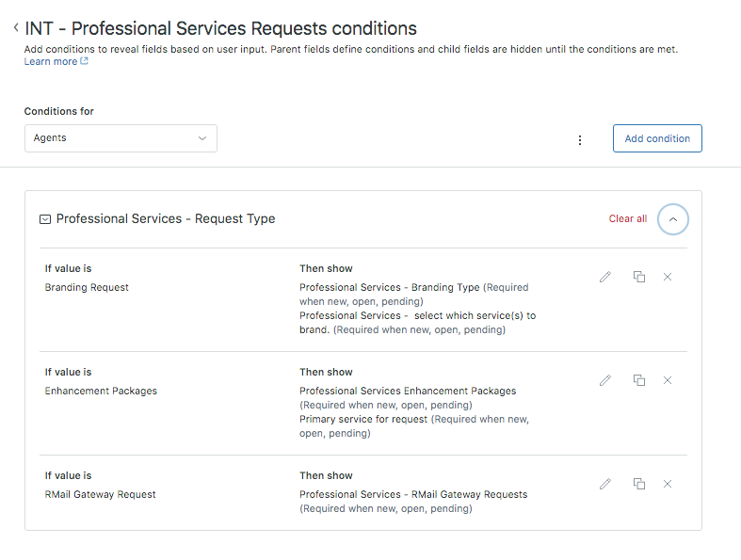Click Clear all conditions link
The width and height of the screenshot is (741, 560).
(x=627, y=219)
